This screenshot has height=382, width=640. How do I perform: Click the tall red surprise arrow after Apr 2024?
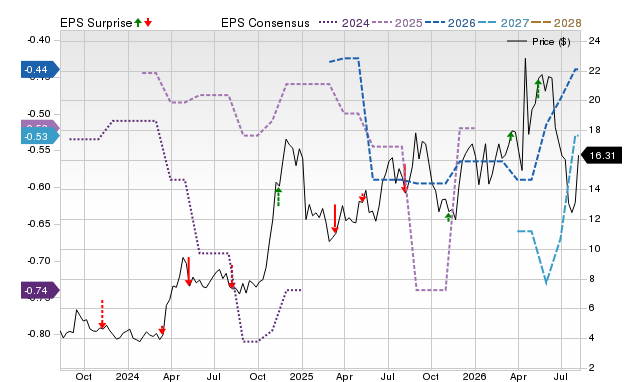click(x=189, y=271)
